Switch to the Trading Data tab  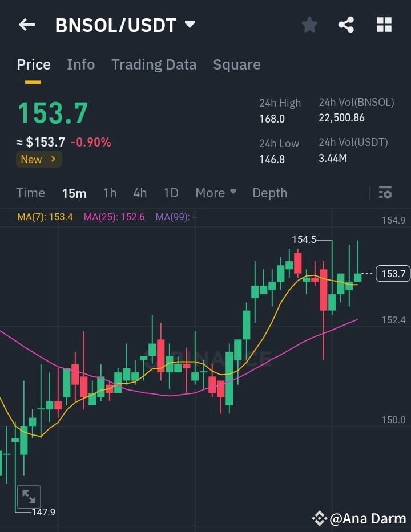coord(154,64)
